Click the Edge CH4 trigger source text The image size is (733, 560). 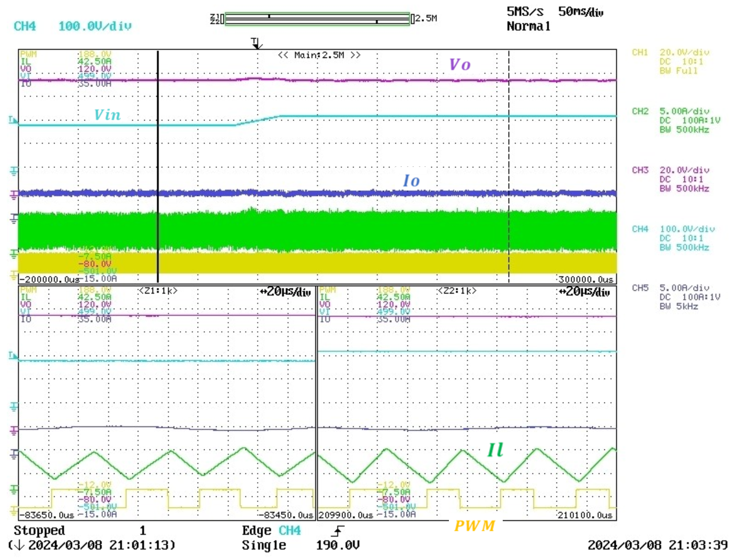tap(271, 531)
